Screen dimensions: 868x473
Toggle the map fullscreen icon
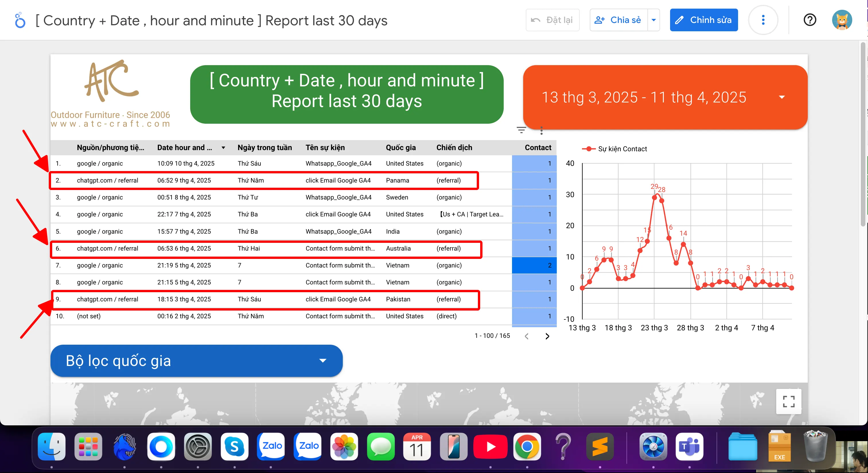[789, 401]
